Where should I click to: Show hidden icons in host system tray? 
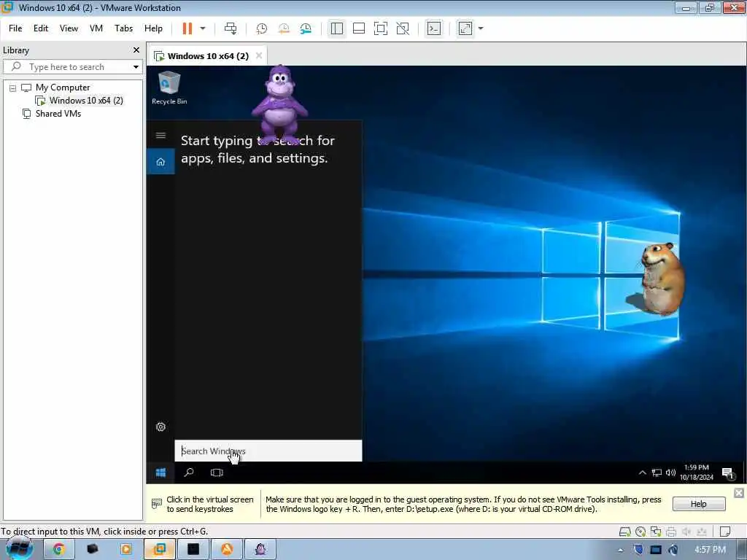tap(620, 550)
